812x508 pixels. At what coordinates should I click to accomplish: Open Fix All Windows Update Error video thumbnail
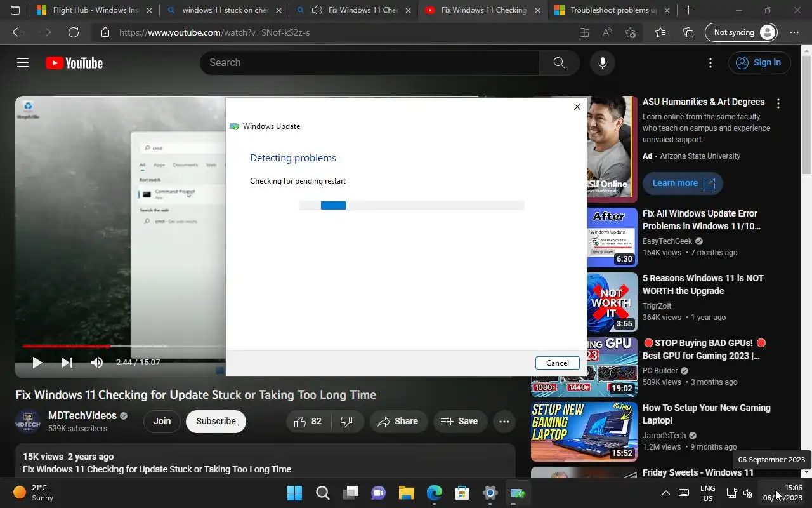[612, 237]
